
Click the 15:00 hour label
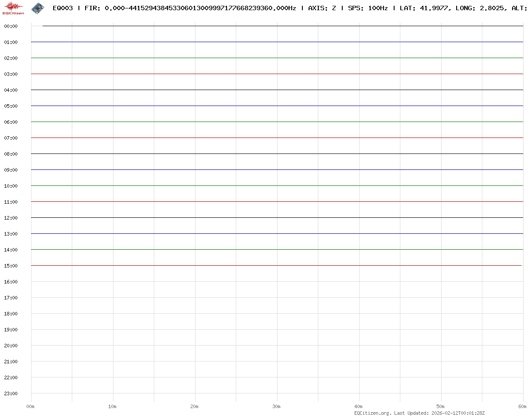[x=11, y=266]
